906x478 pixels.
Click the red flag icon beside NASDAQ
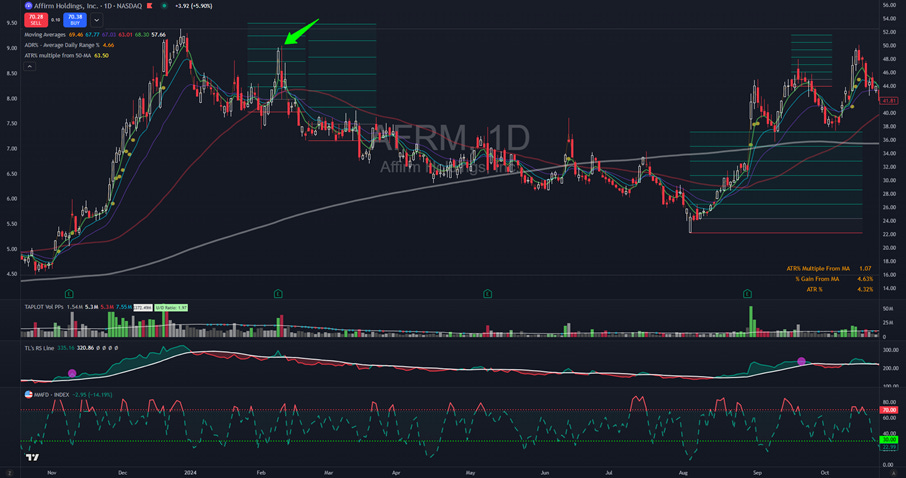[150, 6]
